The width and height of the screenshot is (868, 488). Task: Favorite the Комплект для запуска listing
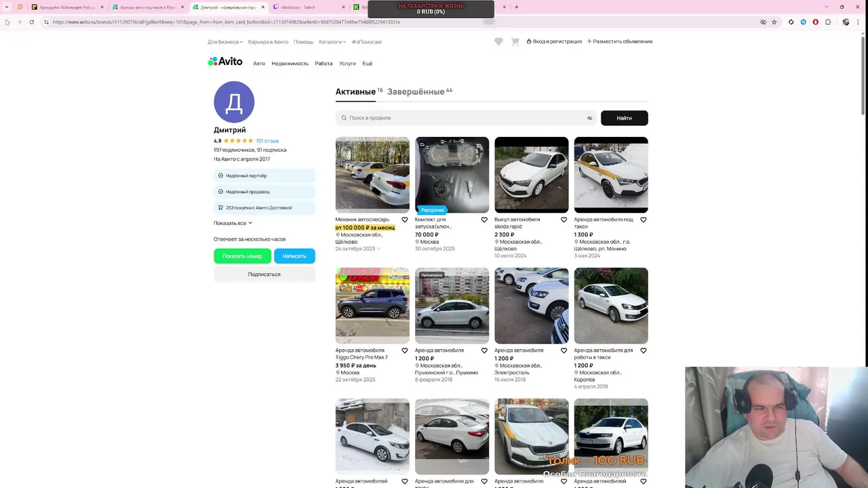pos(484,220)
